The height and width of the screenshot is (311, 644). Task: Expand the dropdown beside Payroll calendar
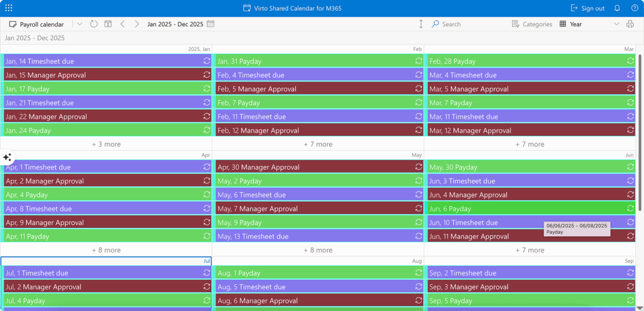point(79,24)
